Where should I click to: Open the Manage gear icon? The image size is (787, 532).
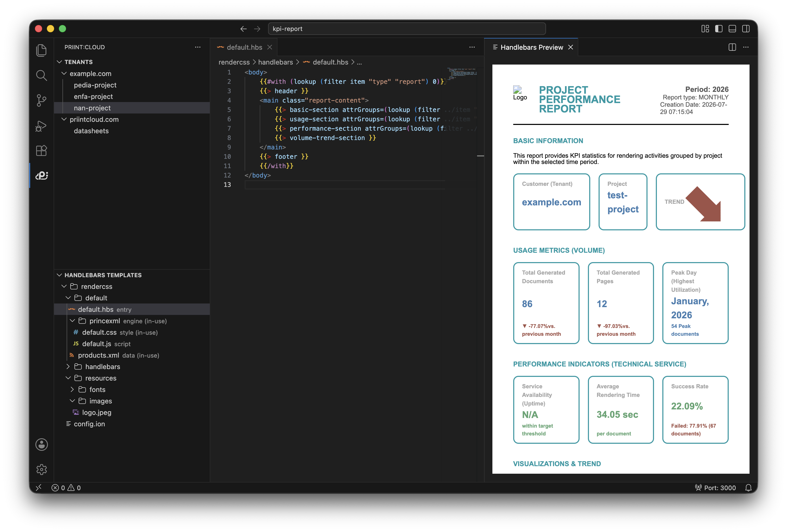(x=41, y=469)
